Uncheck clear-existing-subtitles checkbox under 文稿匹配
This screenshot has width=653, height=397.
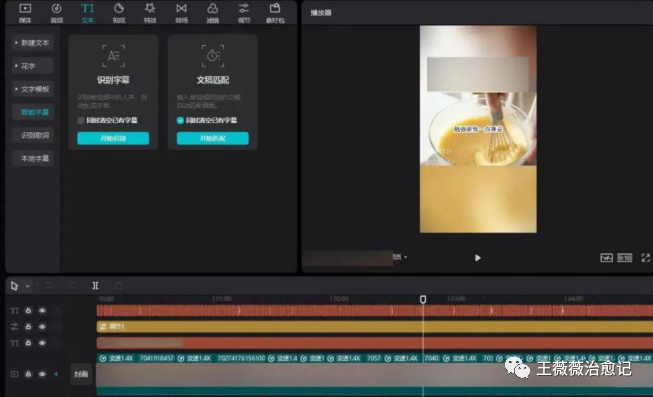180,120
